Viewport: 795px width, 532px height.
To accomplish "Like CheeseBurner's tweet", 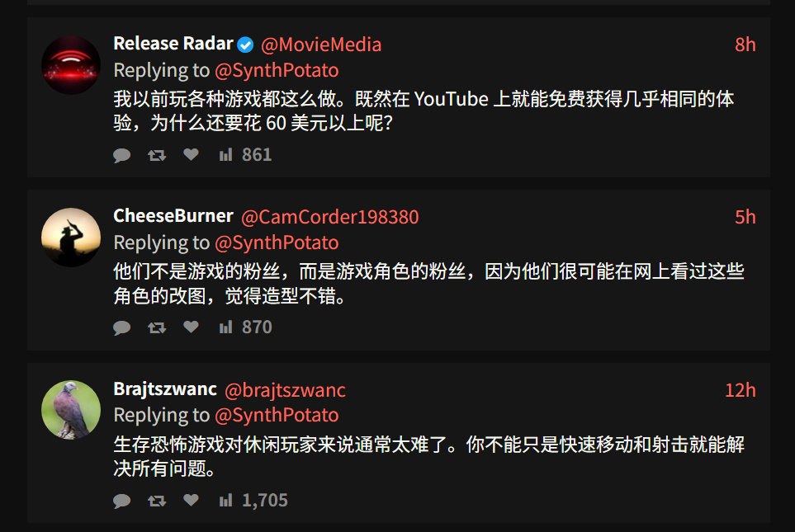I will point(191,327).
